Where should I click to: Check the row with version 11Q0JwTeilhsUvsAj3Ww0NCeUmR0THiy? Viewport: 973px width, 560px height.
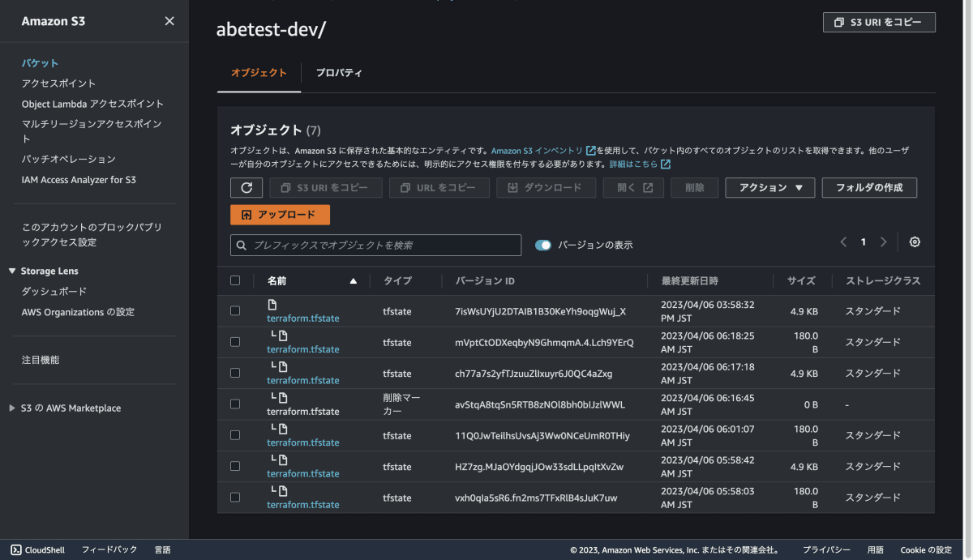(235, 435)
